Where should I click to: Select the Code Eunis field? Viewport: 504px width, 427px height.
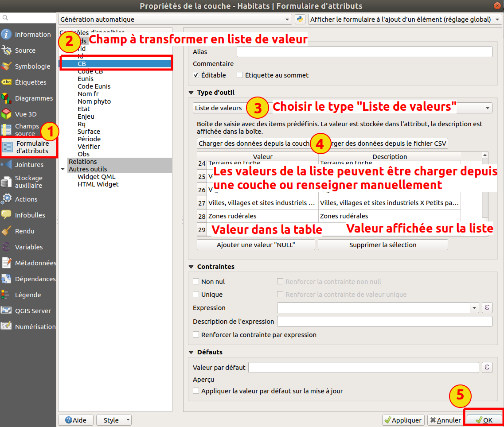tap(94, 86)
